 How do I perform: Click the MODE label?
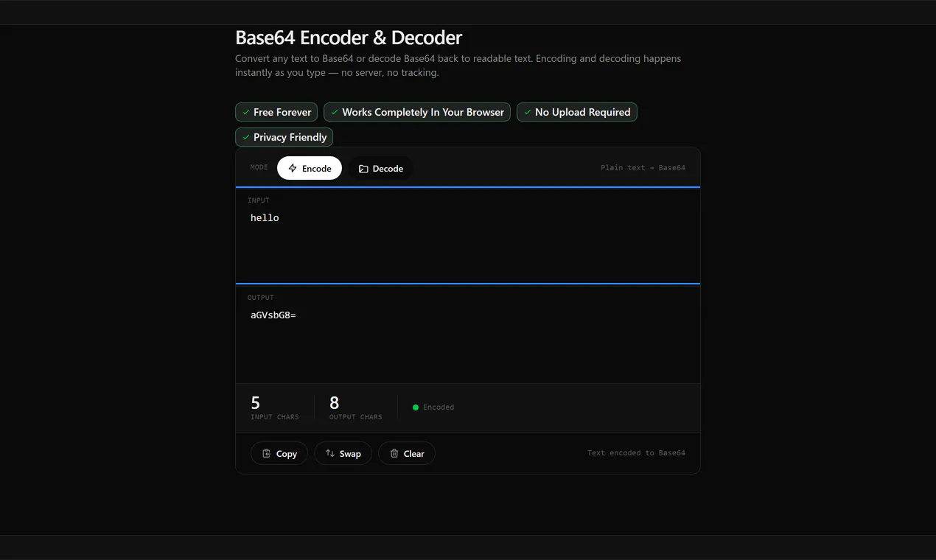point(259,168)
